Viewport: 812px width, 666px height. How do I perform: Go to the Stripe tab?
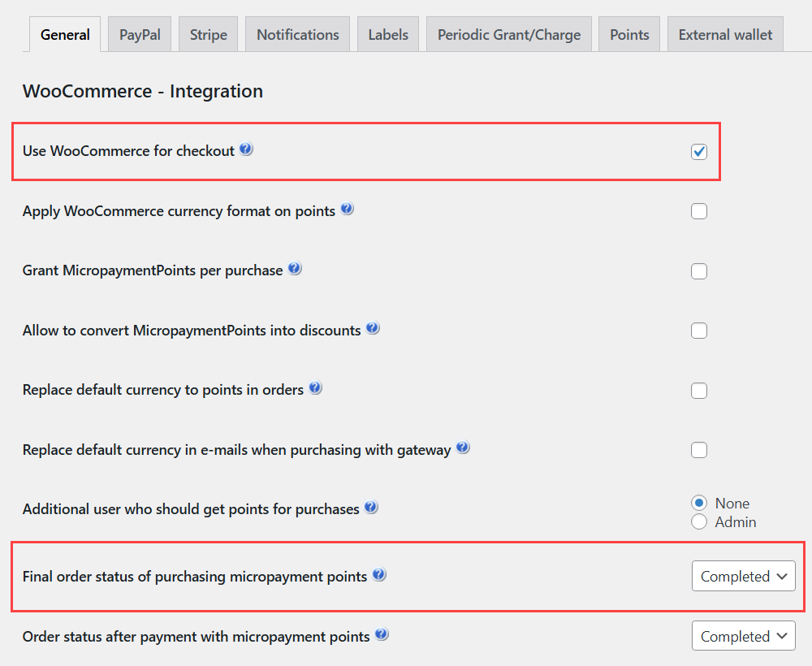[x=208, y=35]
